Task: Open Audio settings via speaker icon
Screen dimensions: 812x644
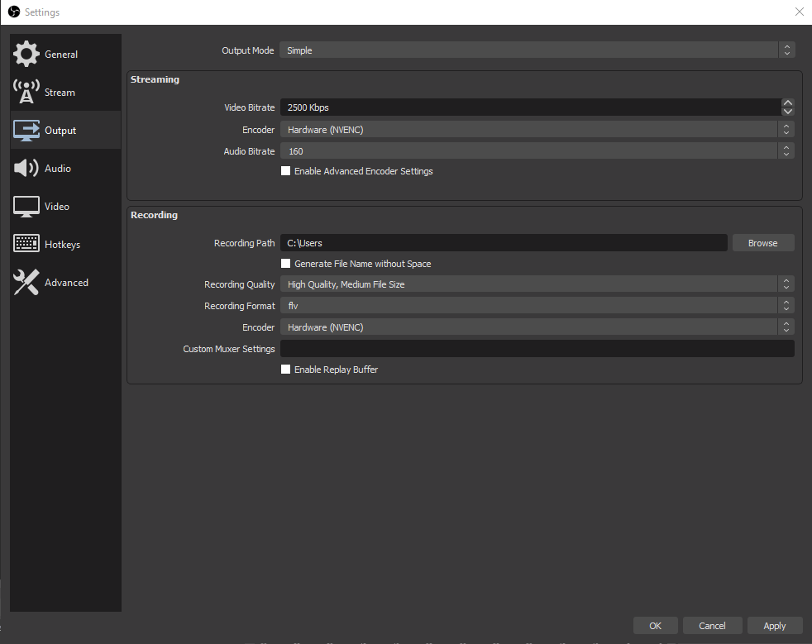Action: coord(26,169)
